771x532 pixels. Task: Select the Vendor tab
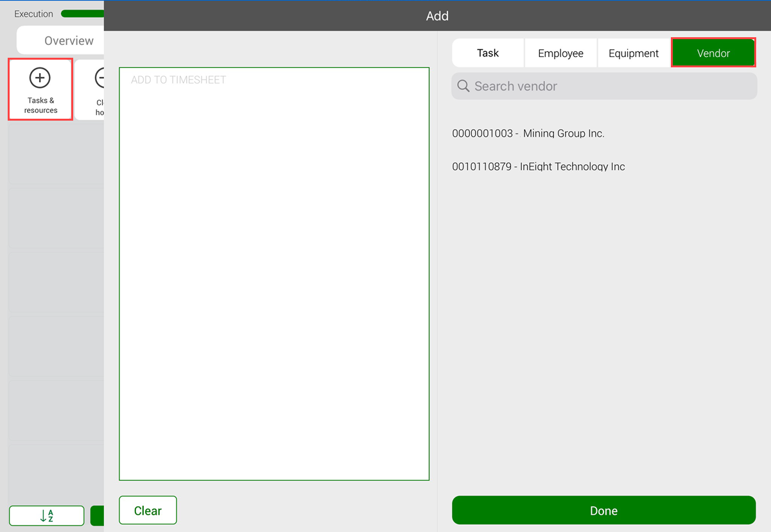tap(713, 53)
